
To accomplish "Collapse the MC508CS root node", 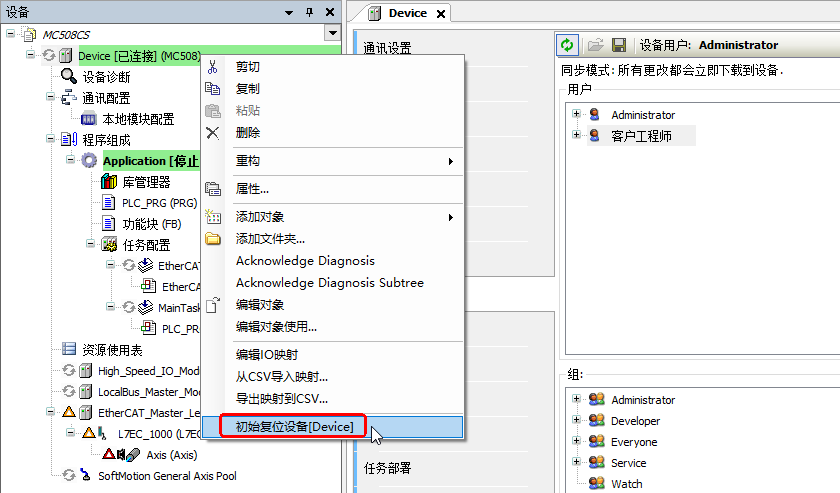I will coord(10,34).
